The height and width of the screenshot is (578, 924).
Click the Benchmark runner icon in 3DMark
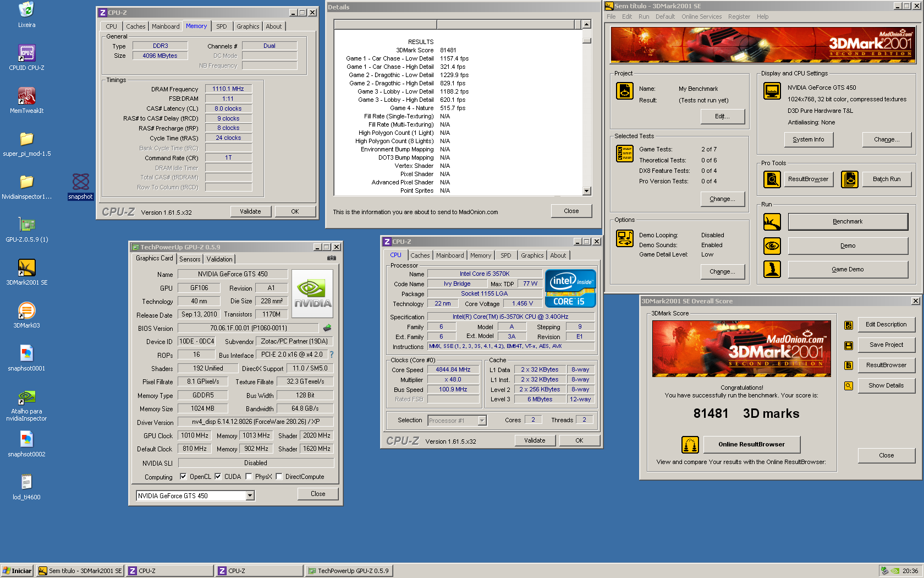772,222
